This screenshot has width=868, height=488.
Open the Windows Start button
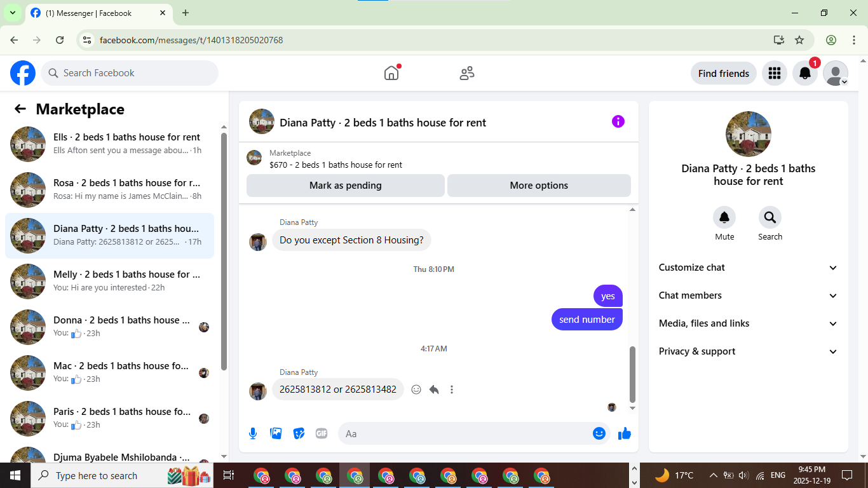click(15, 475)
